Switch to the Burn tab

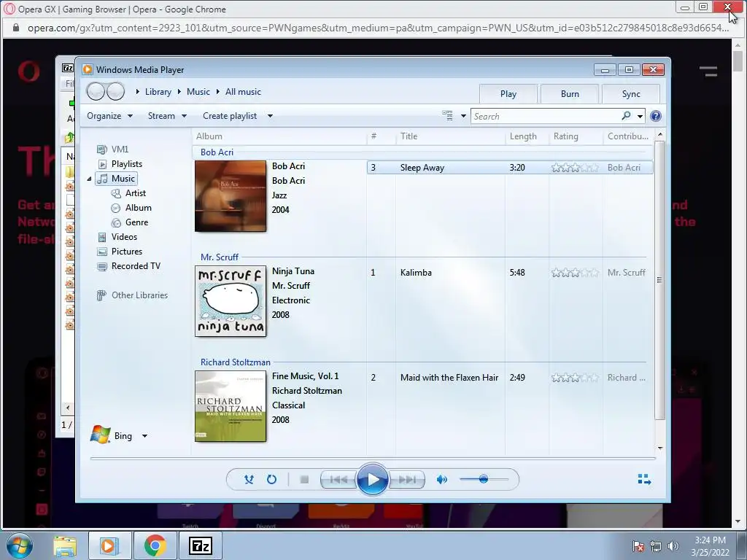(x=570, y=94)
